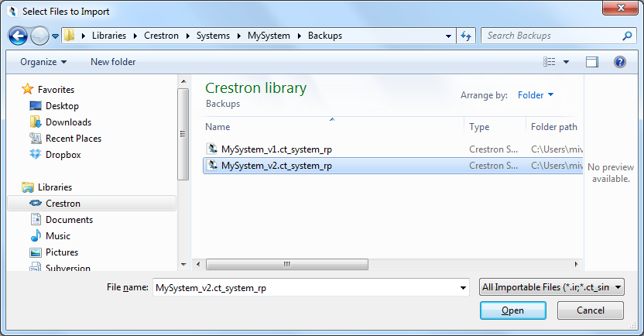Select Backups in the address breadcrumb

point(325,36)
